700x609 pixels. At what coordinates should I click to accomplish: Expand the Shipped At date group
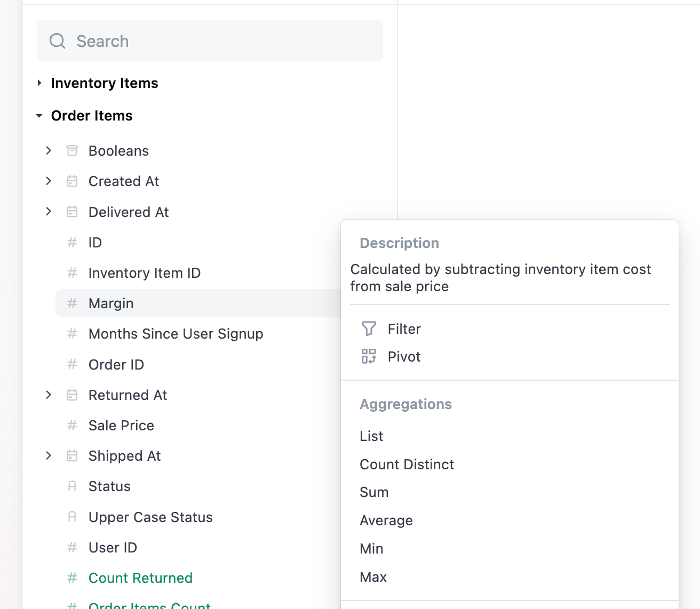tap(49, 456)
